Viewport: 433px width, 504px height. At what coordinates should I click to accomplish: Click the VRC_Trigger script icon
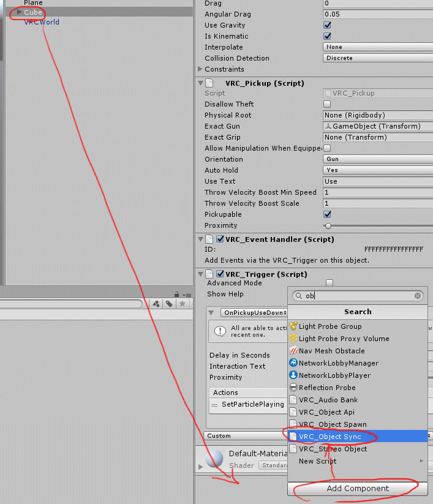coord(209,274)
